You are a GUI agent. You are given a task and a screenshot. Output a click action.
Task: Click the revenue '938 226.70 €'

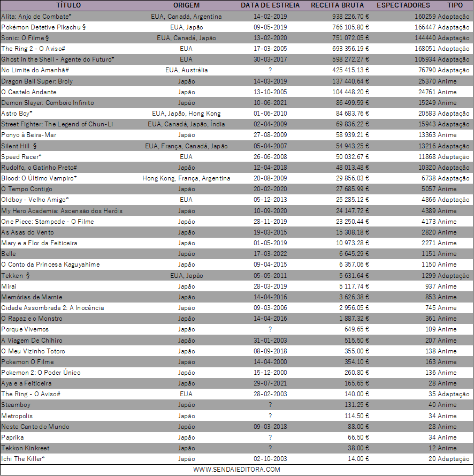point(350,17)
